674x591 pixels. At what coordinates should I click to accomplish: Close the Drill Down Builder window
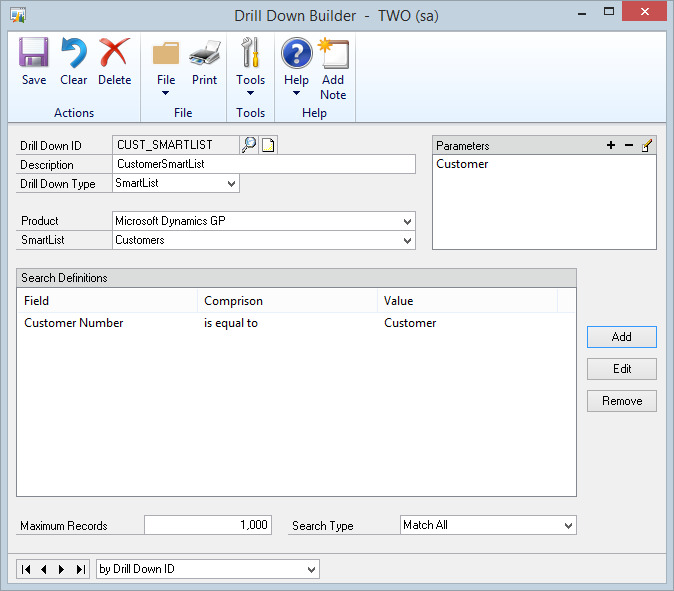pyautogui.click(x=644, y=12)
